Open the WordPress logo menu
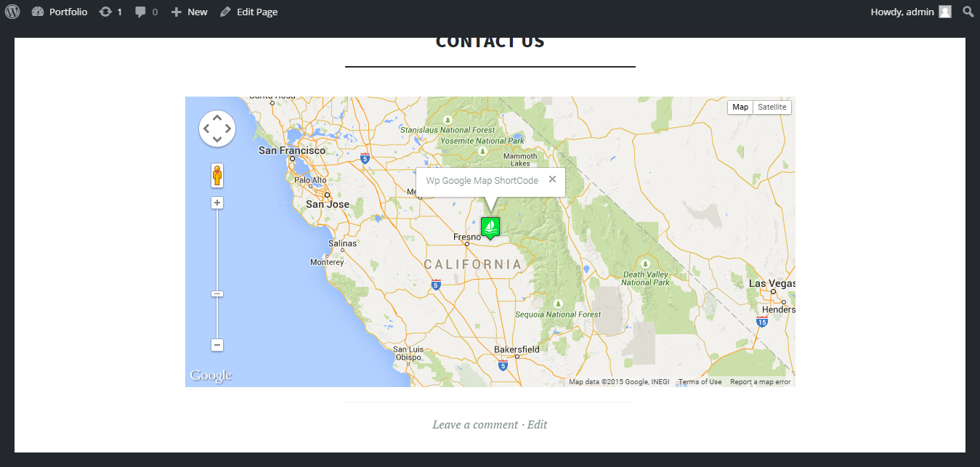Viewport: 980px width, 467px height. pos(12,12)
